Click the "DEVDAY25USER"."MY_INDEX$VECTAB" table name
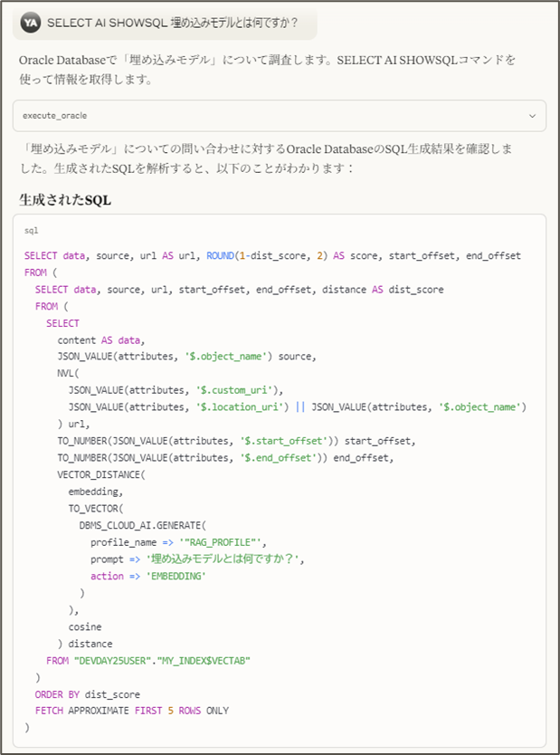This screenshot has width=560, height=755. [x=162, y=661]
